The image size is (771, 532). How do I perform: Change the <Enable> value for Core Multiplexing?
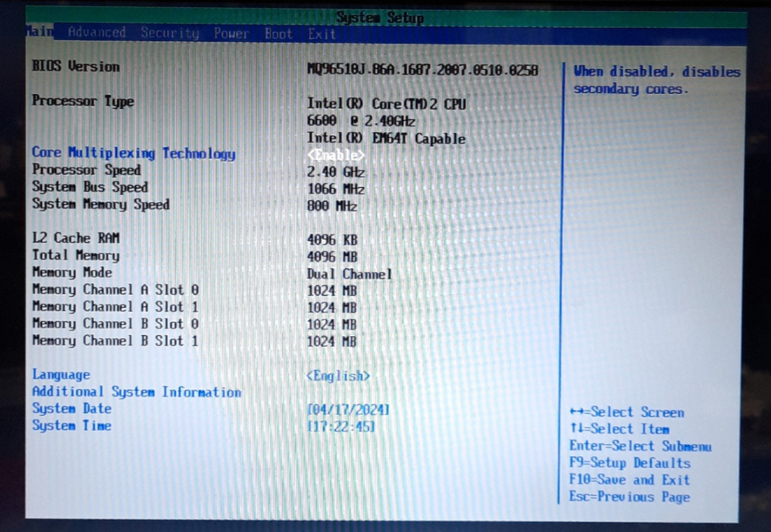click(x=336, y=155)
